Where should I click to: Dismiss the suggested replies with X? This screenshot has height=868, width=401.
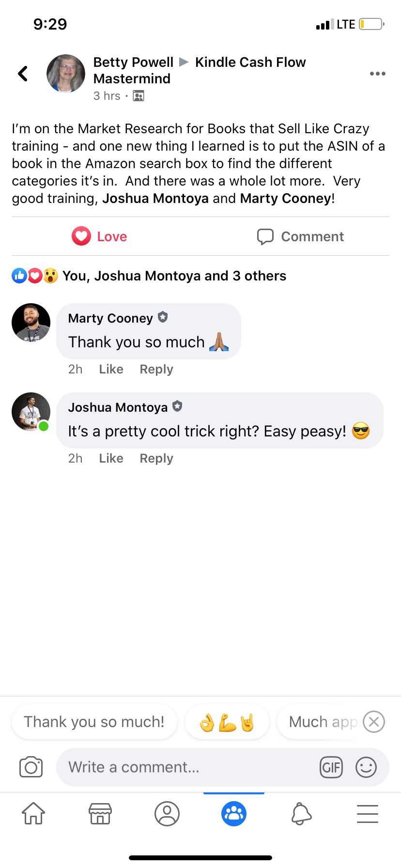(x=374, y=722)
